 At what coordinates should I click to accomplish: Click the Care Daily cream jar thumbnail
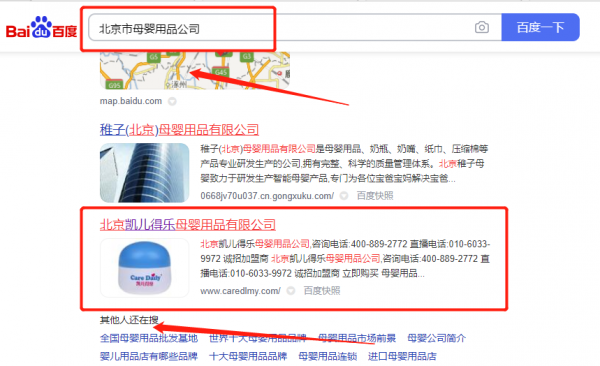(145, 268)
